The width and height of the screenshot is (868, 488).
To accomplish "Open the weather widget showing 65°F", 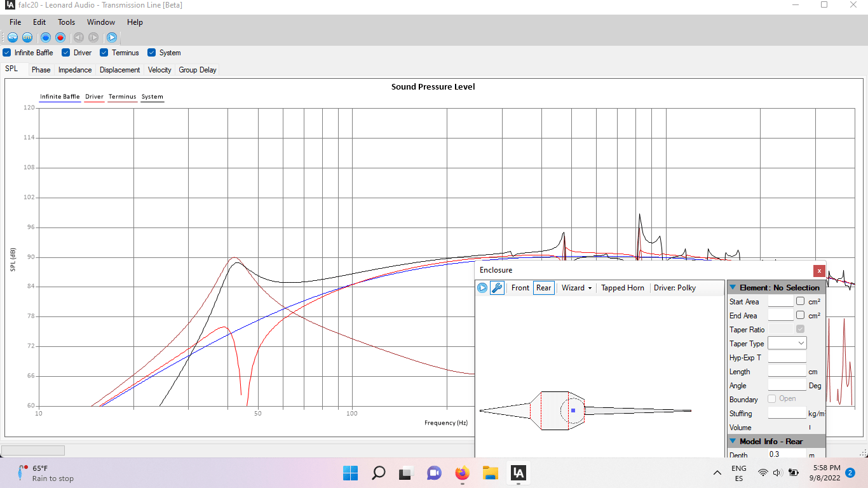I will click(x=46, y=473).
